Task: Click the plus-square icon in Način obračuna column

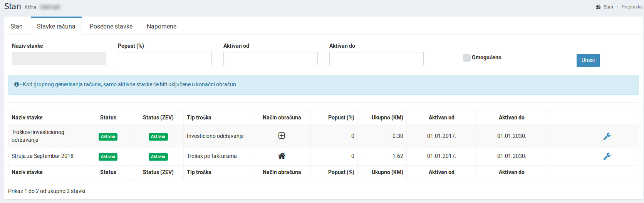Action: (x=282, y=136)
